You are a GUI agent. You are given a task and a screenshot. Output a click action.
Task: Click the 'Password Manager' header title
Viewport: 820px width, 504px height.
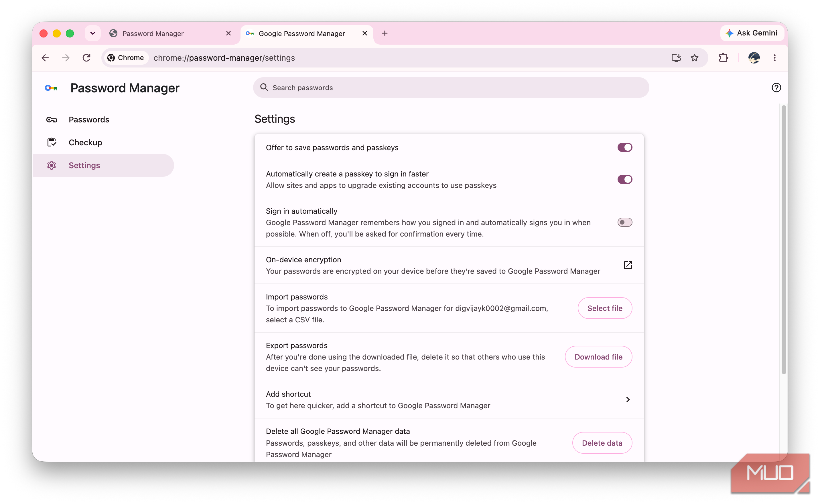[125, 88]
